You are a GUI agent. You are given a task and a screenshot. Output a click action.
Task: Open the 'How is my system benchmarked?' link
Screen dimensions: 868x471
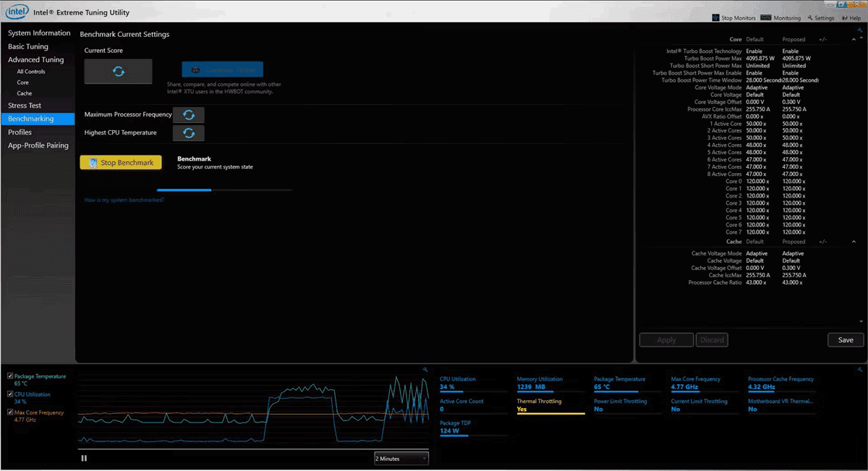(x=124, y=200)
